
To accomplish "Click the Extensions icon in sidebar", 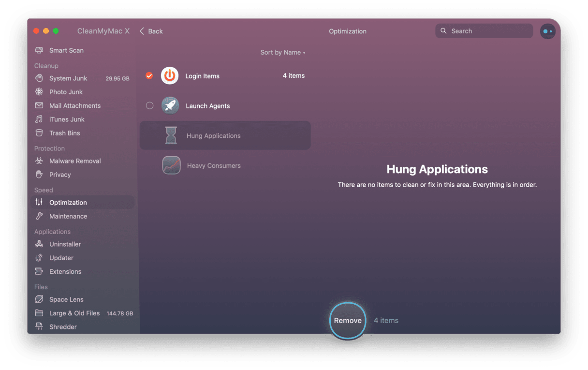I will tap(39, 271).
